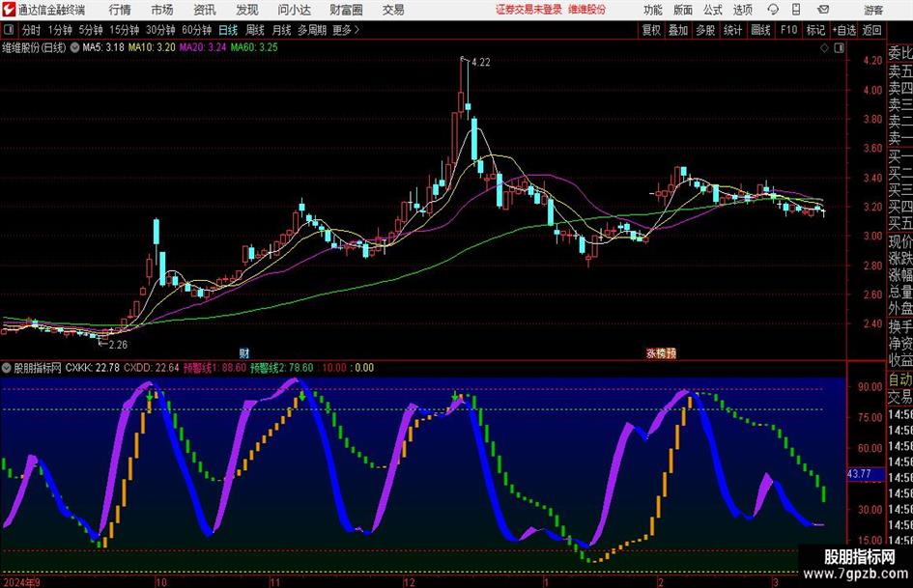Image resolution: width=913 pixels, height=588 pixels.
Task: Click the 2.26 low price label
Action: [x=118, y=345]
